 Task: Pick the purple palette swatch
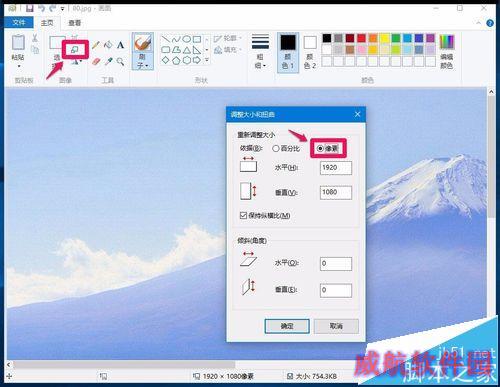tap(430, 38)
